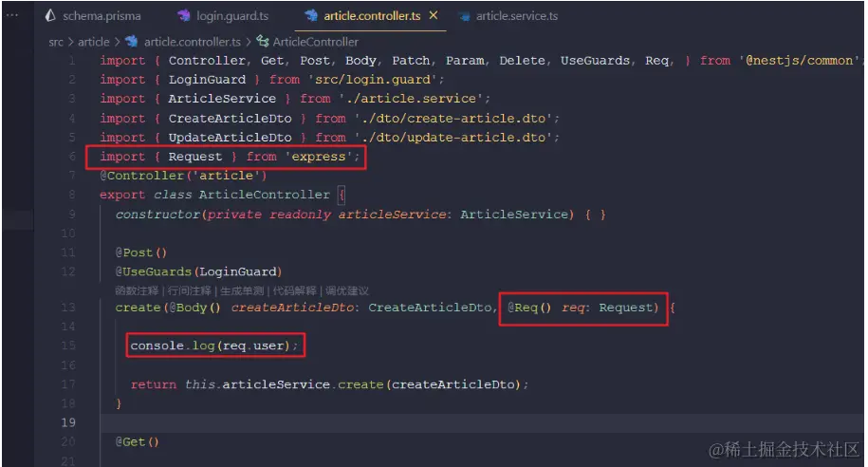
Task: Click the console.log(req.user) statement
Action: tap(213, 346)
